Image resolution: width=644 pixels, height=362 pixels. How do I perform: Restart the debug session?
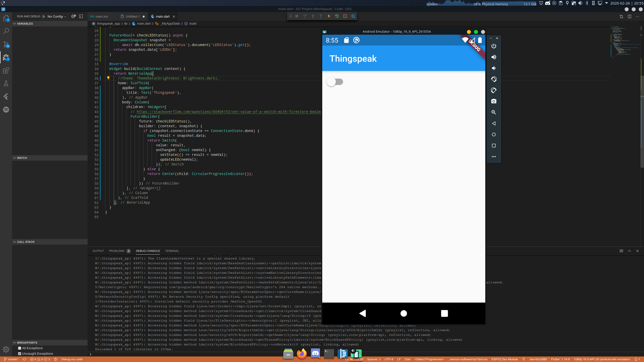[x=337, y=16]
